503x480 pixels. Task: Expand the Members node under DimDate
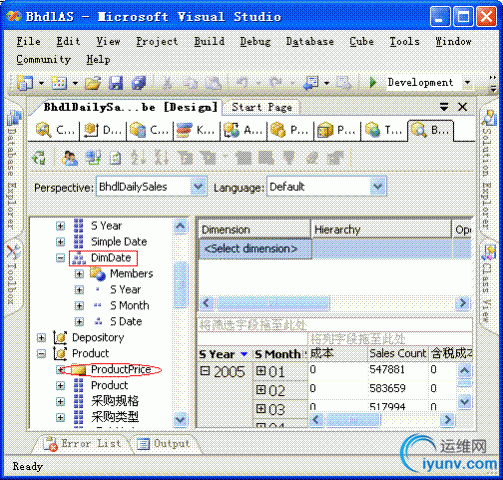tap(79, 274)
